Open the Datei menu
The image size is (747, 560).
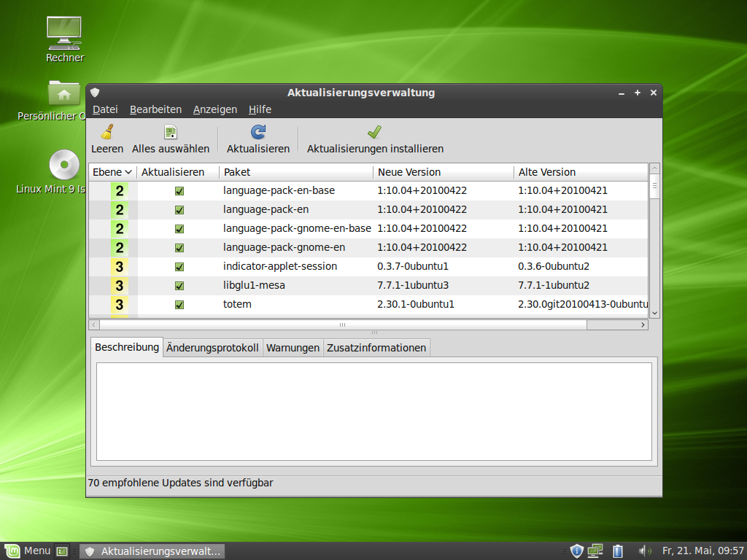click(x=105, y=109)
